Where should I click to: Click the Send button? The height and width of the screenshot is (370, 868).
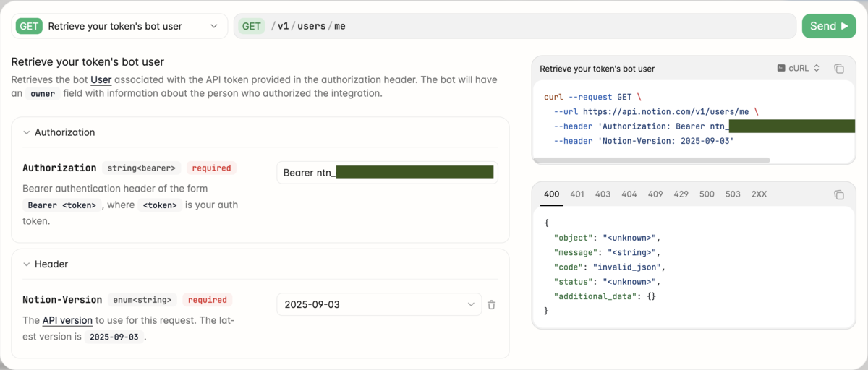829,26
